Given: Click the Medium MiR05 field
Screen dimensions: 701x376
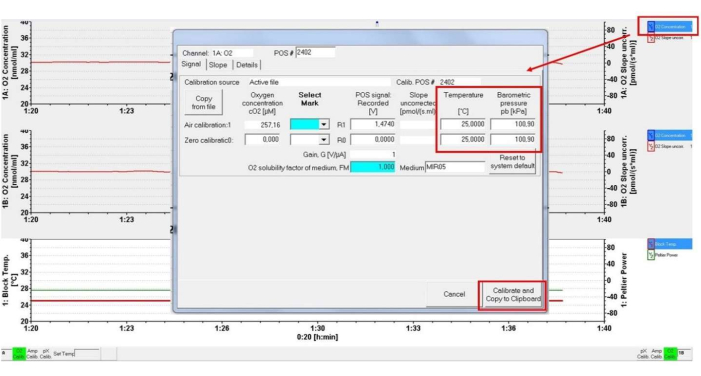Looking at the screenshot, I should 455,167.
